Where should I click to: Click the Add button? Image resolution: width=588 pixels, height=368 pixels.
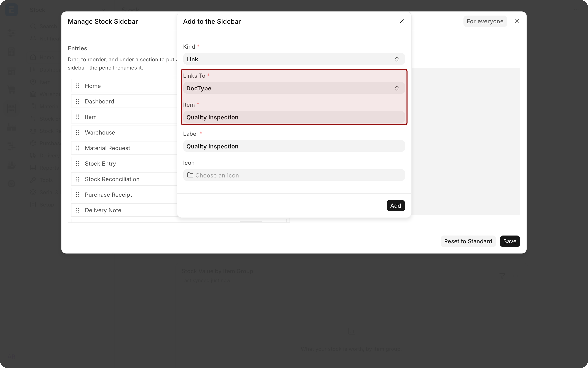click(395, 206)
